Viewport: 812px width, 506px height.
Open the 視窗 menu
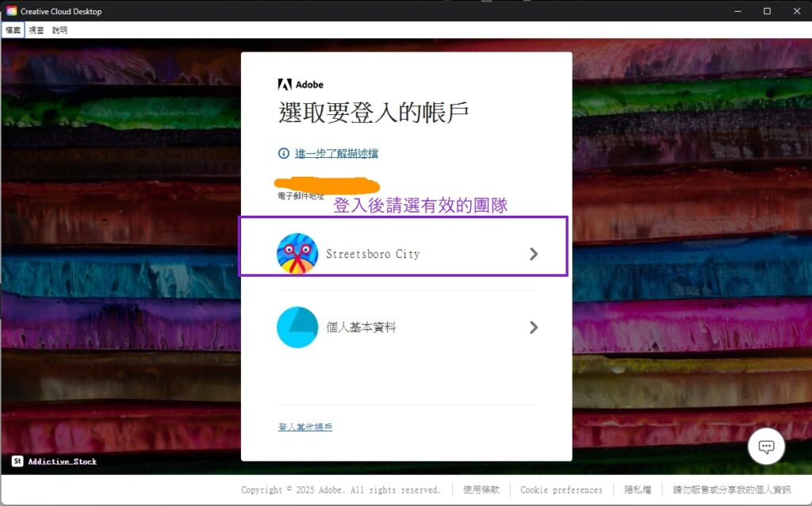tap(36, 30)
